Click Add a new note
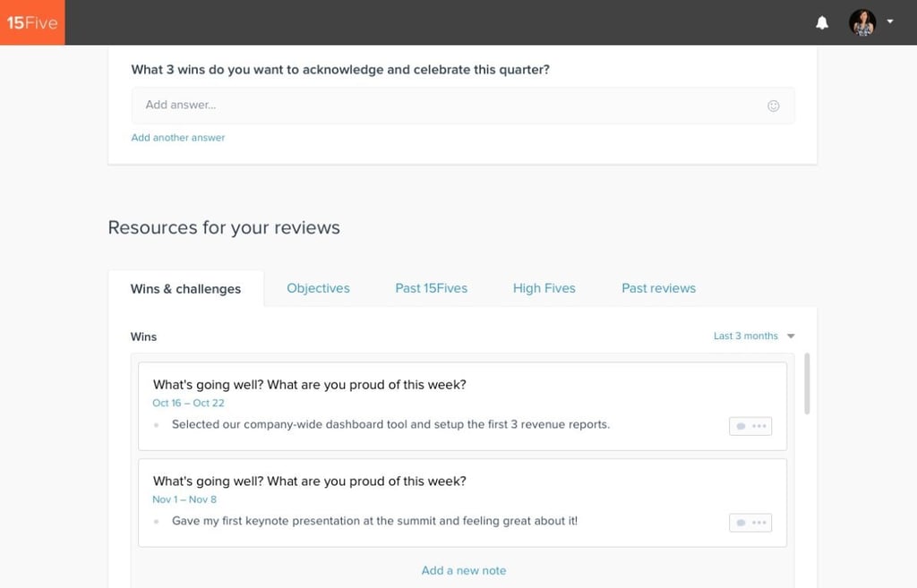This screenshot has height=588, width=917. pos(463,570)
